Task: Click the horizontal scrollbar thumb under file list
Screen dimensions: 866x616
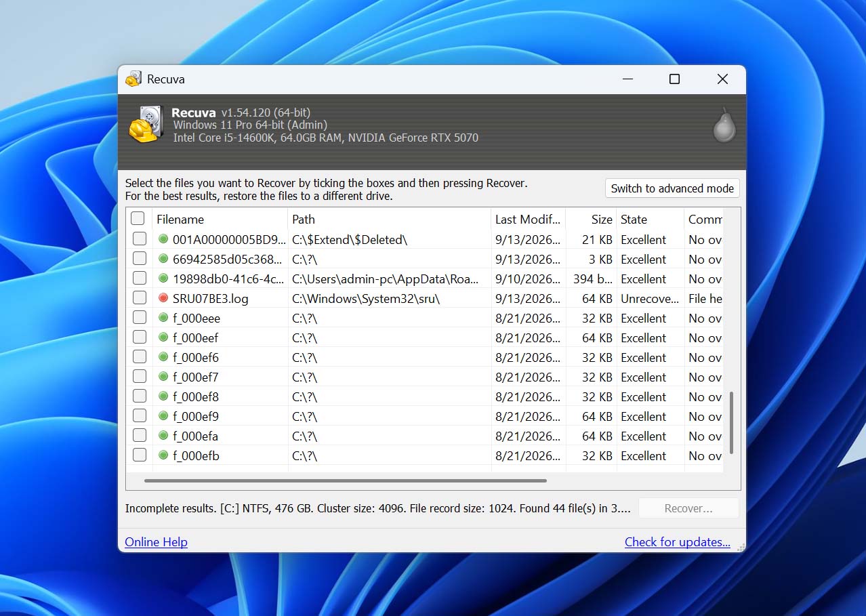Action: tap(346, 481)
